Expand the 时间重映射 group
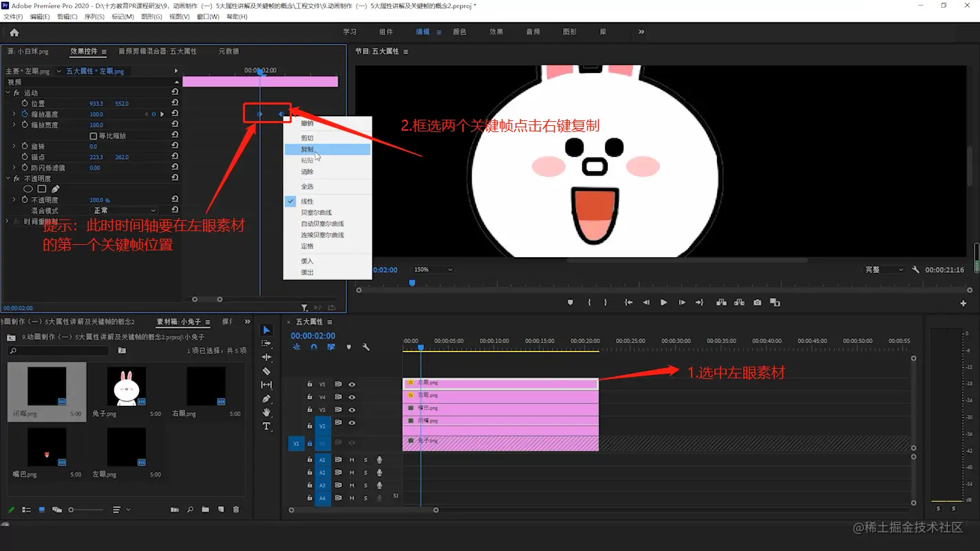The height and width of the screenshot is (551, 980). (x=8, y=222)
